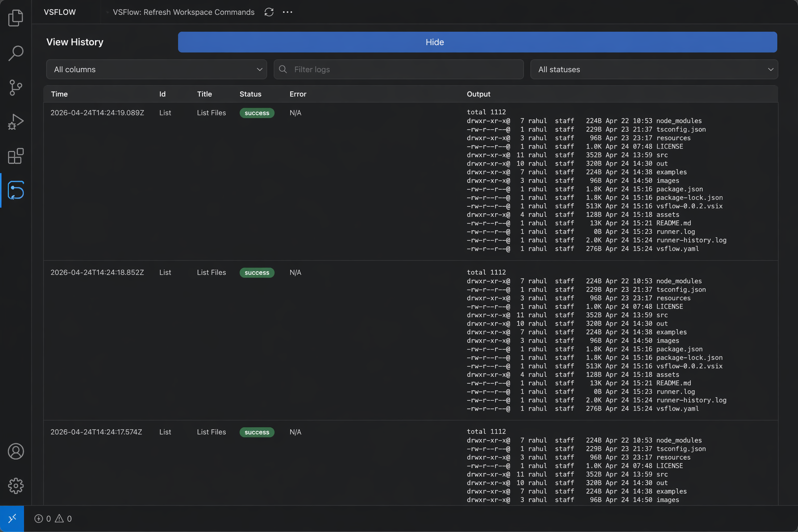
Task: Select the Run and Debug icon
Action: point(16,122)
